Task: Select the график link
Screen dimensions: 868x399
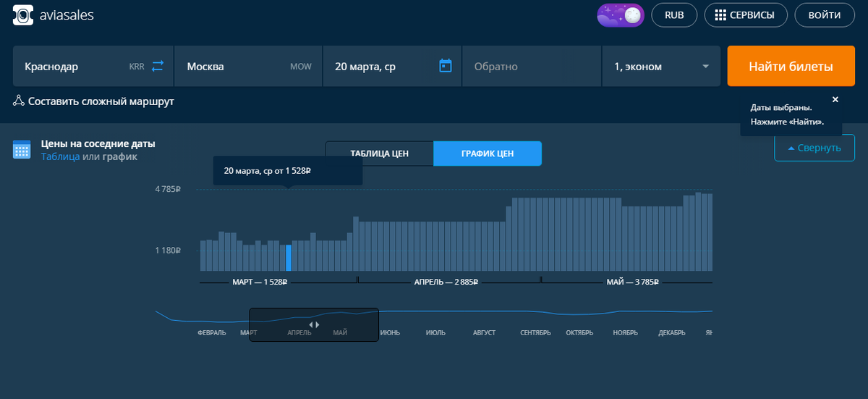Action: [119, 156]
